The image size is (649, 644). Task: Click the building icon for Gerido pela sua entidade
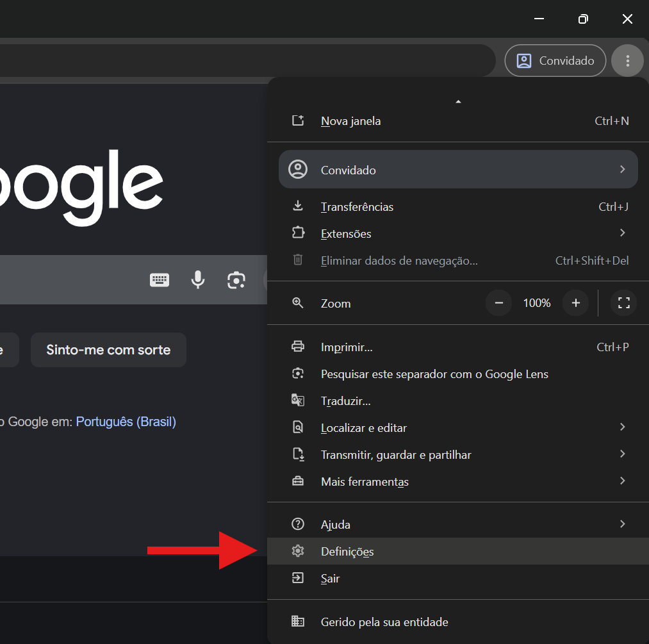[x=298, y=621]
